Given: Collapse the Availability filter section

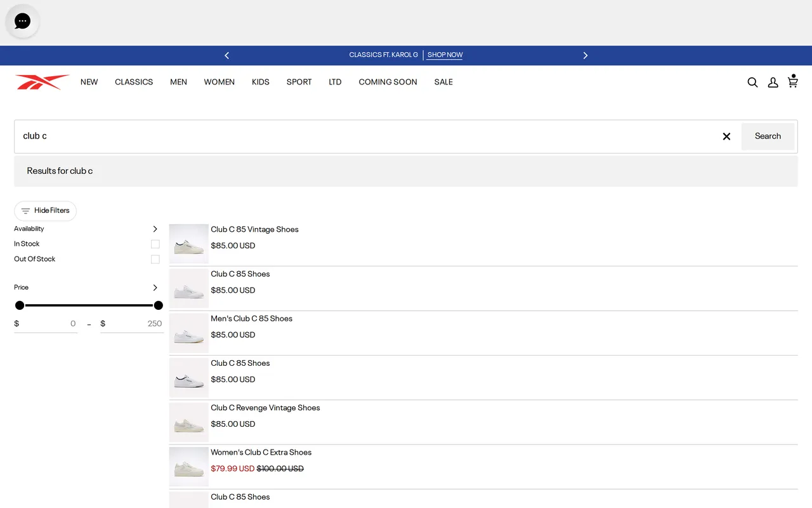Looking at the screenshot, I should tap(155, 229).
